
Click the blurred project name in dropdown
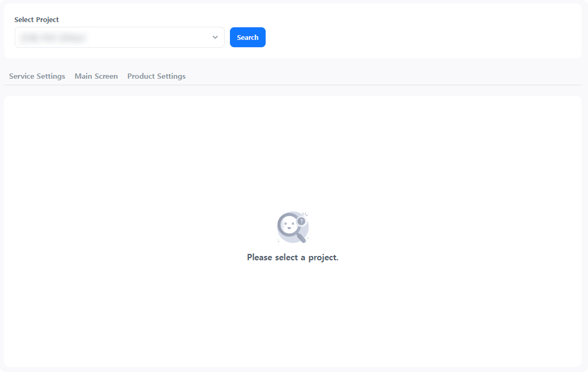(52, 38)
